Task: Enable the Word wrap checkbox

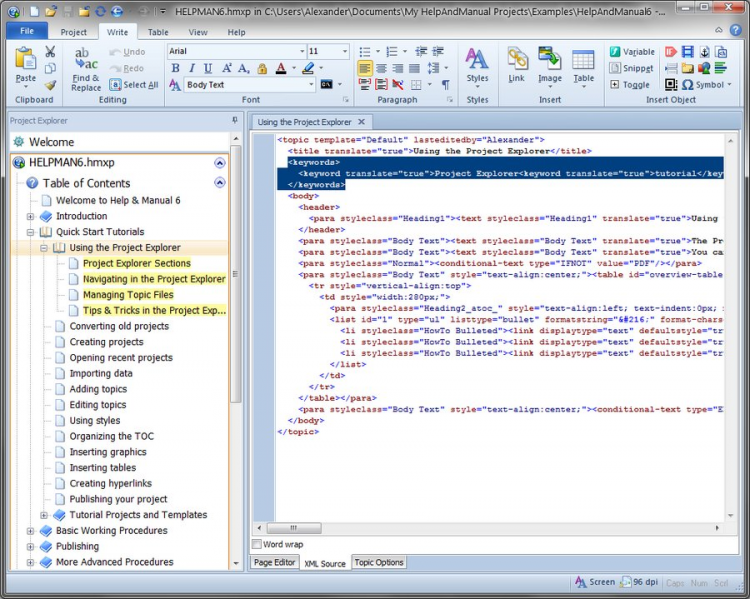Action: [257, 544]
